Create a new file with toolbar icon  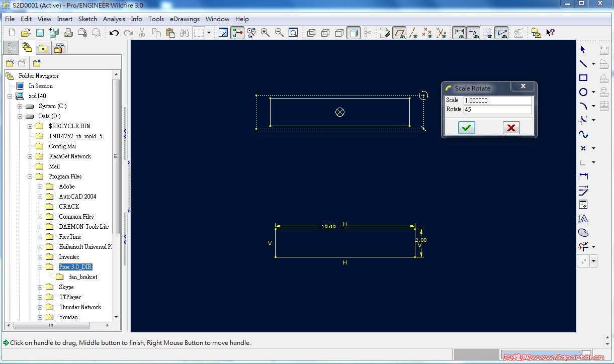(12, 33)
